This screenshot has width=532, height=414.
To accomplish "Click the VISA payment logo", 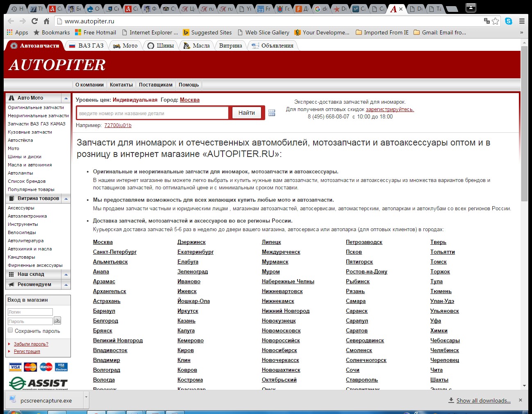I will coord(15,367).
